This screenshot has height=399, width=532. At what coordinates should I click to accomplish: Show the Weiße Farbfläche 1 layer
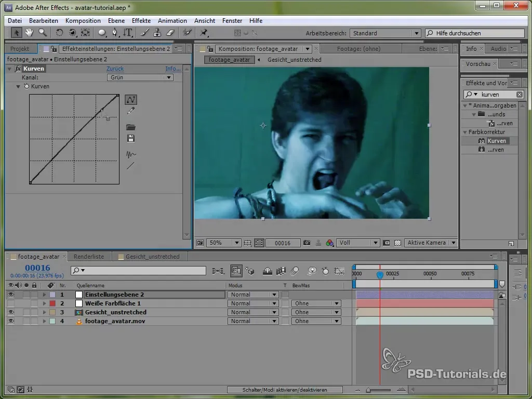click(x=11, y=303)
